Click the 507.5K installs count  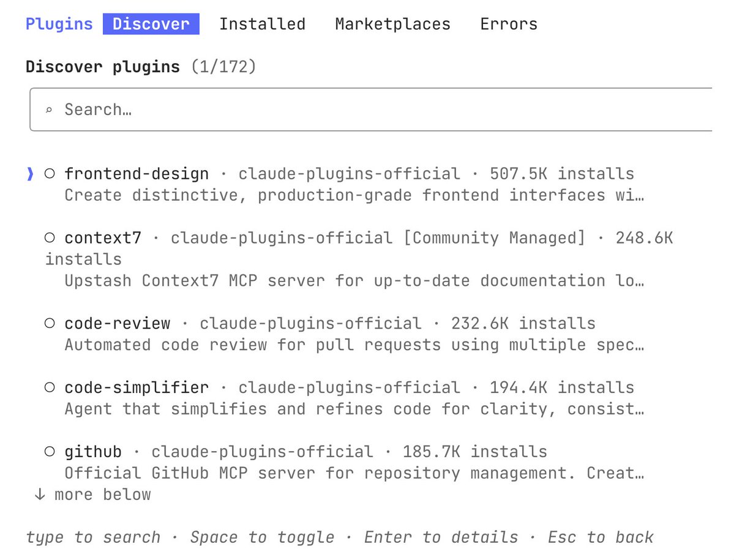click(x=562, y=174)
